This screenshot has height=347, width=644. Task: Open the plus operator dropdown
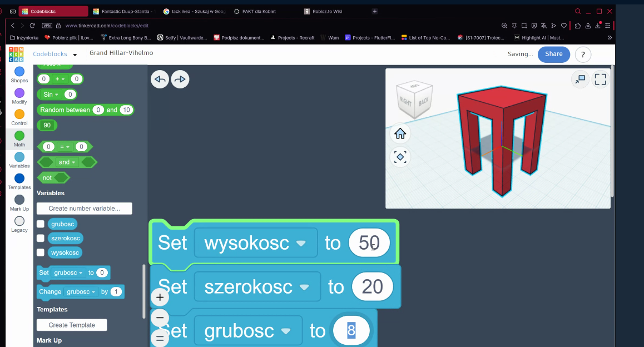(60, 79)
